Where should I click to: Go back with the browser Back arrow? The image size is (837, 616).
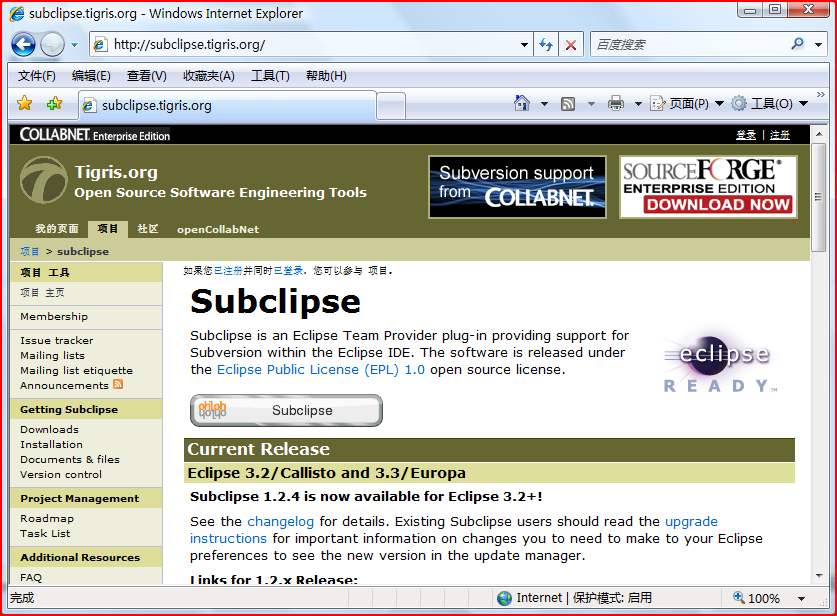23,45
